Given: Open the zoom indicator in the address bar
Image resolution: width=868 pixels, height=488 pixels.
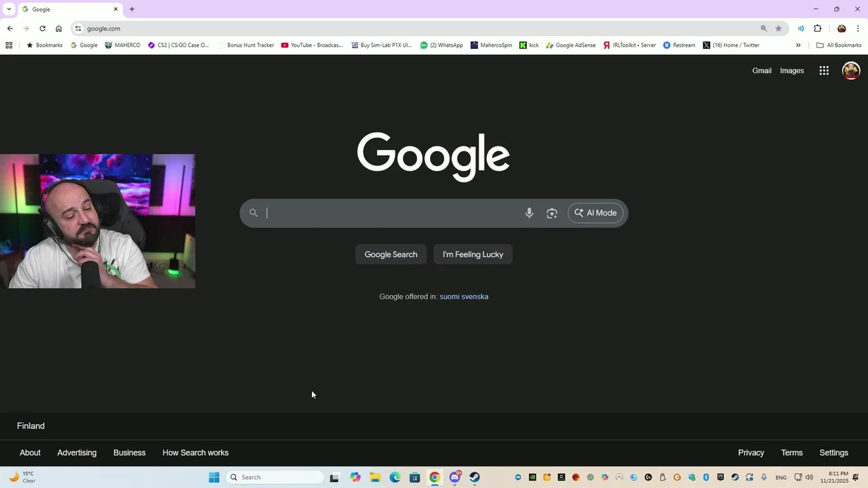Looking at the screenshot, I should pyautogui.click(x=764, y=28).
